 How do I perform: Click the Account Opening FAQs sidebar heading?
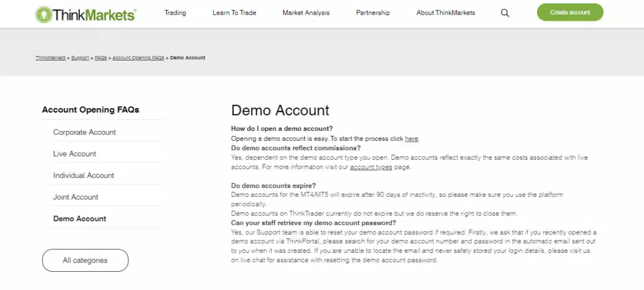[x=91, y=109]
